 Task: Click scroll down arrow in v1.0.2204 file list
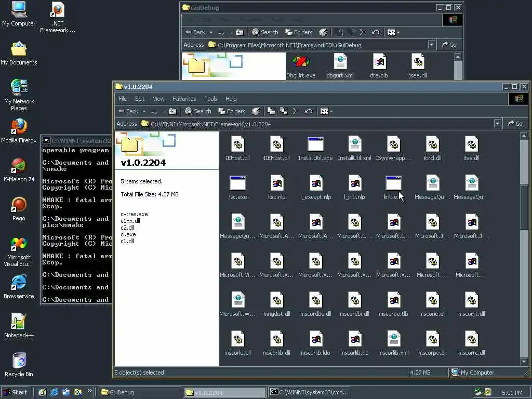(x=524, y=362)
